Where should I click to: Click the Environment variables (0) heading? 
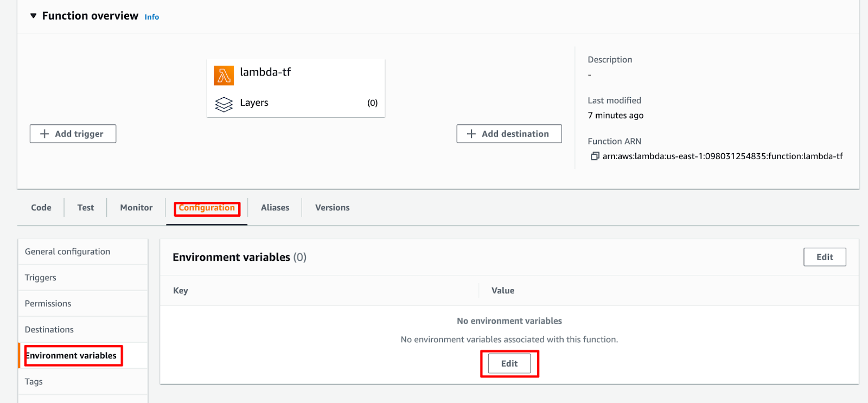click(x=240, y=257)
